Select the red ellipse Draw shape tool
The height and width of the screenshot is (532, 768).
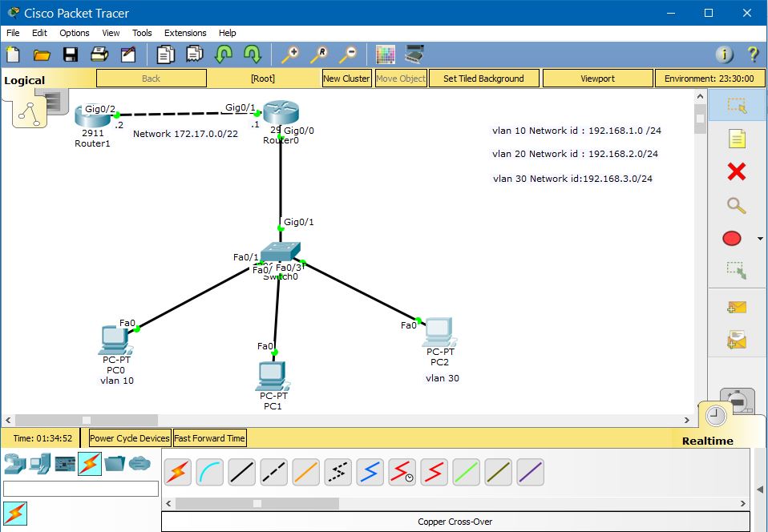[732, 239]
